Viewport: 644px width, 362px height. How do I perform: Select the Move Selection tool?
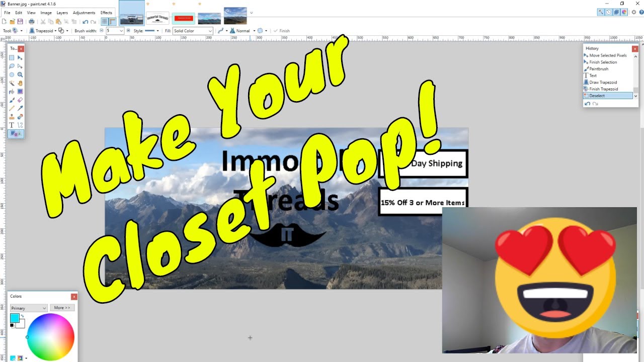20,66
